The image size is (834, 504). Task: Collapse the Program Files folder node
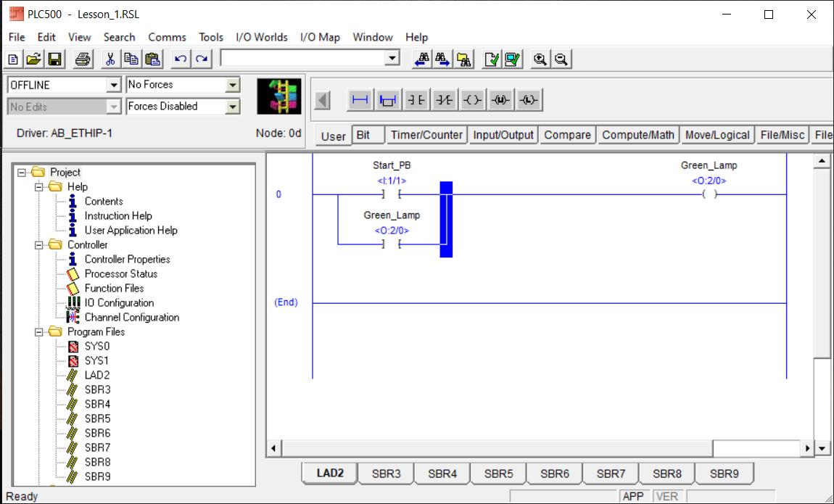coord(39,331)
